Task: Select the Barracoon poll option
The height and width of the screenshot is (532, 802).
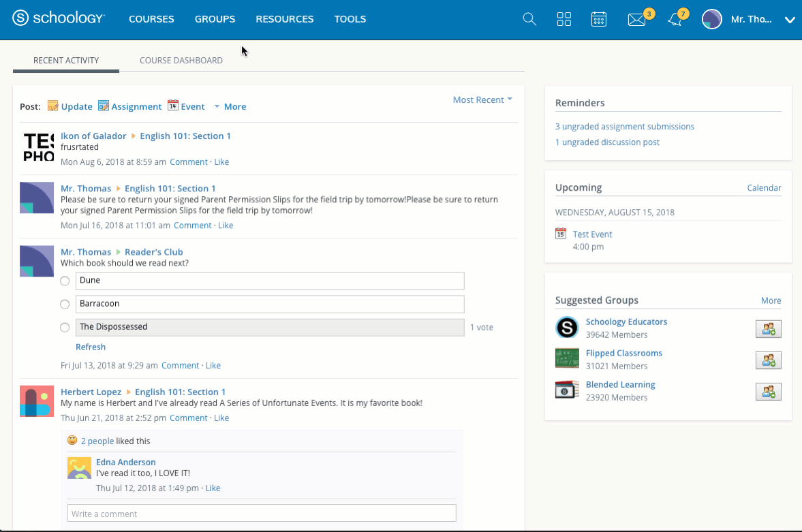Action: 65,304
